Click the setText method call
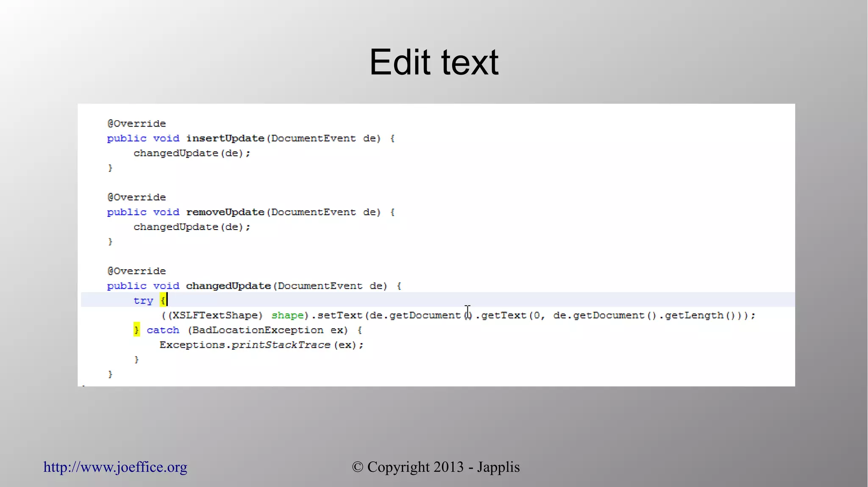Image resolution: width=868 pixels, height=487 pixels. pyautogui.click(x=339, y=315)
